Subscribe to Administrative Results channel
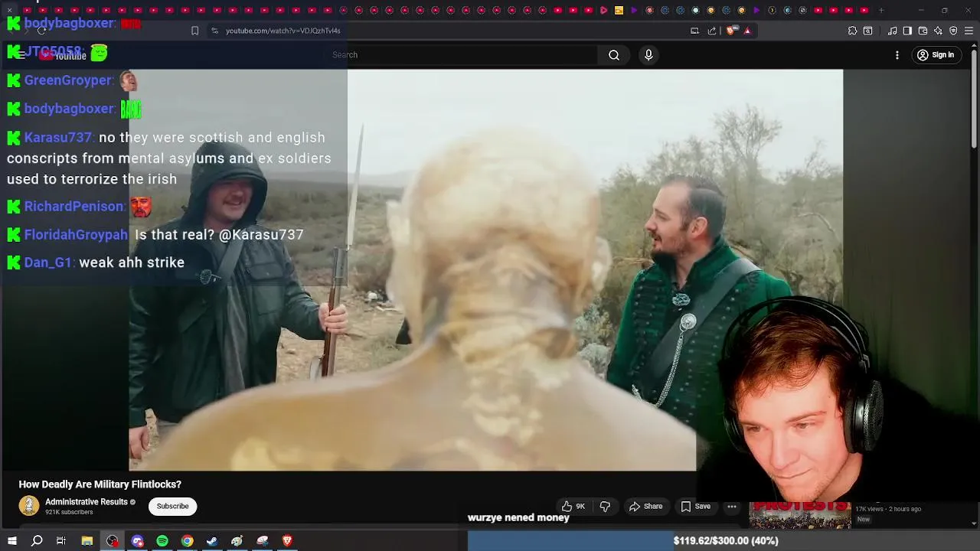Viewport: 980px width, 551px height. click(172, 506)
